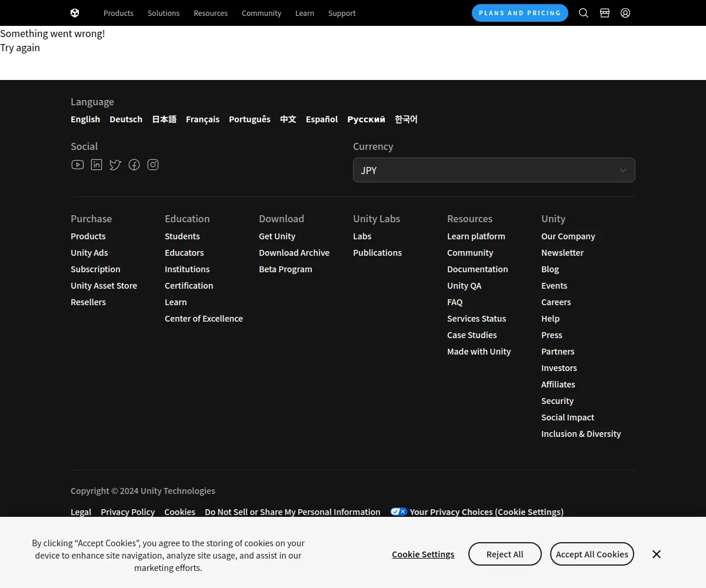The image size is (706, 588).
Task: Click the privacy choices toggle icon
Action: (x=398, y=512)
